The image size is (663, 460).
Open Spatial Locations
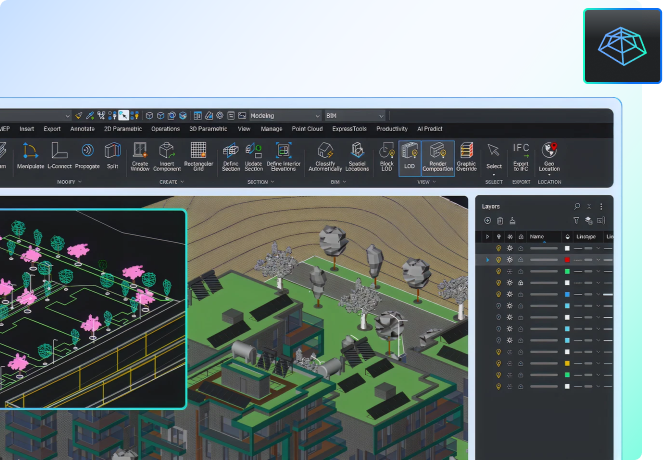pos(358,155)
